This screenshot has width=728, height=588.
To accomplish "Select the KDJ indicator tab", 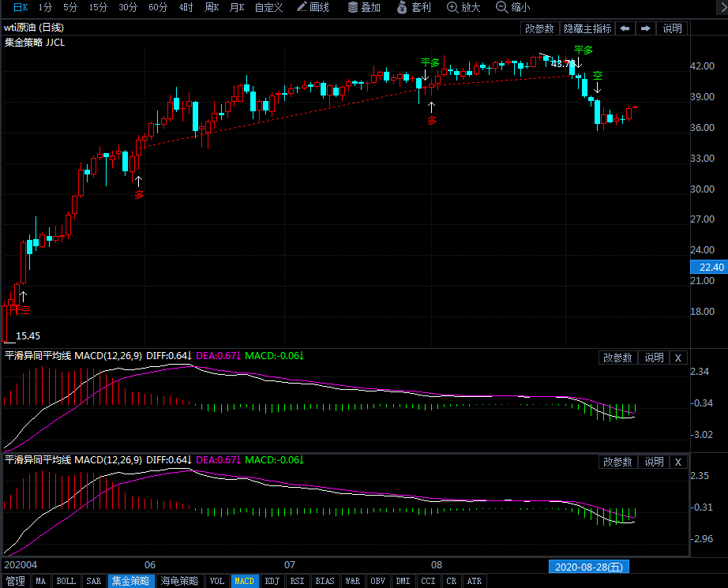I will tap(272, 581).
